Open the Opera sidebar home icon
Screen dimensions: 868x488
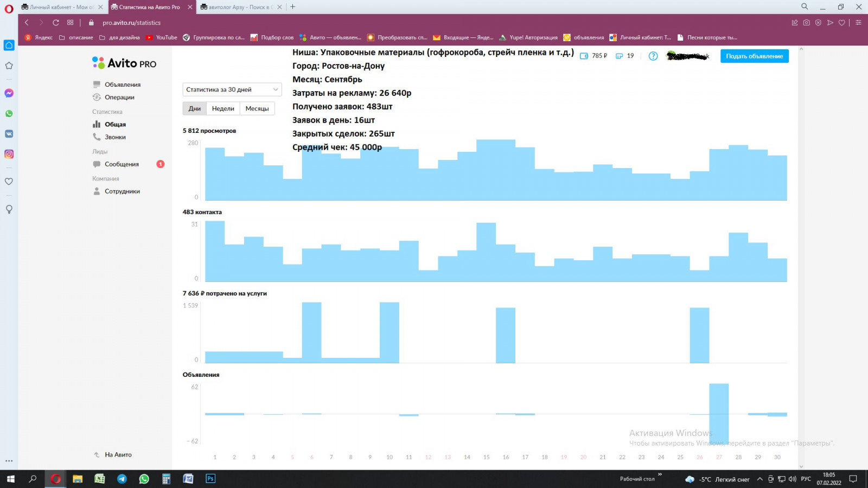coord(9,45)
